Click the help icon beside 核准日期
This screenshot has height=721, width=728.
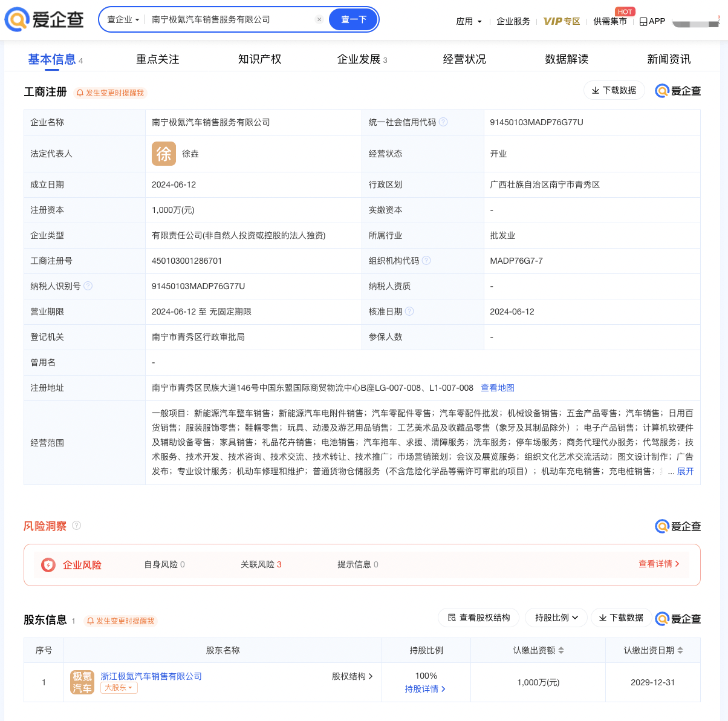409,312
